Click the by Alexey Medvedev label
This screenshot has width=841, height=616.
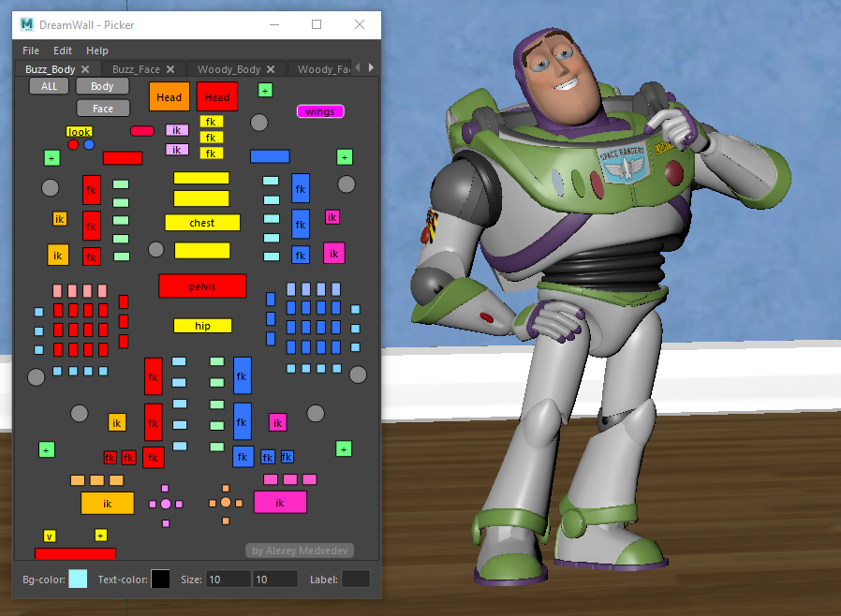click(300, 550)
